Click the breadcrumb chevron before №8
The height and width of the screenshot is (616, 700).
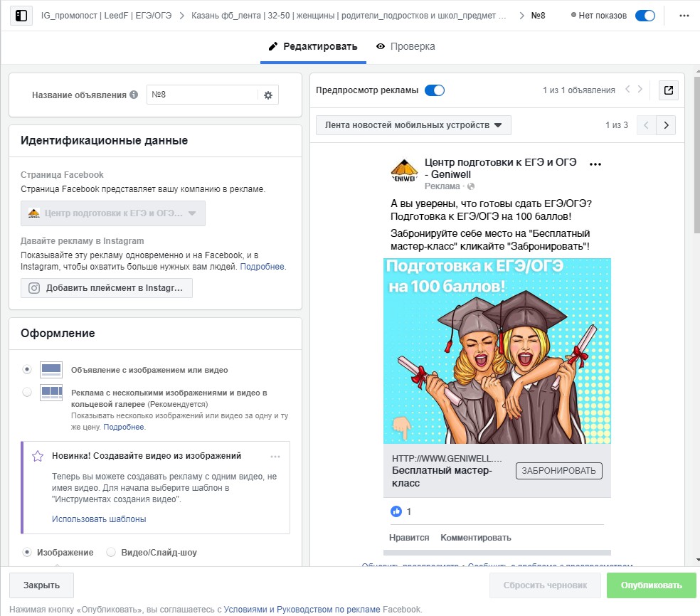tap(522, 16)
